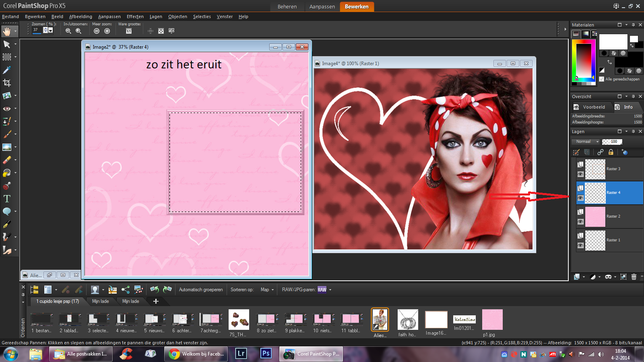644x362 pixels.
Task: Select the Crop tool in left toolbar
Action: click(x=7, y=83)
